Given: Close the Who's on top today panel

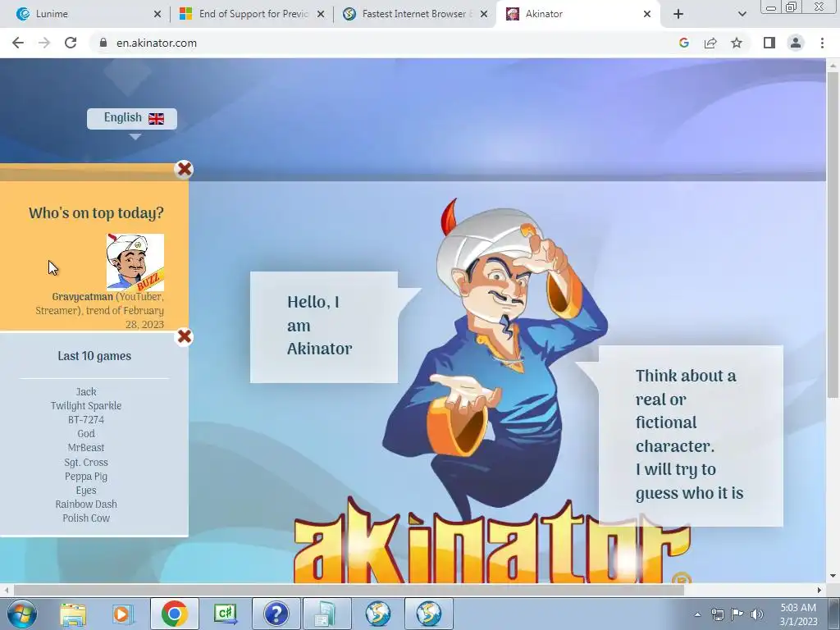Looking at the screenshot, I should (x=184, y=169).
